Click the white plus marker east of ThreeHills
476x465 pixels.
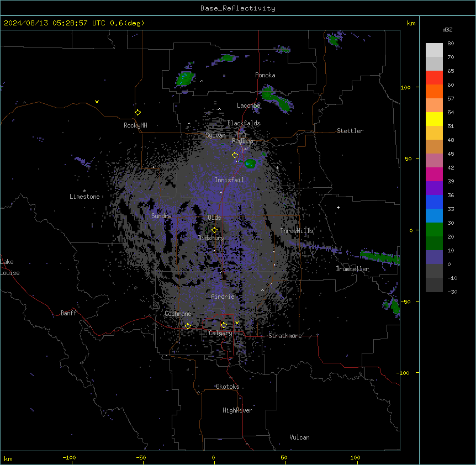[338, 207]
